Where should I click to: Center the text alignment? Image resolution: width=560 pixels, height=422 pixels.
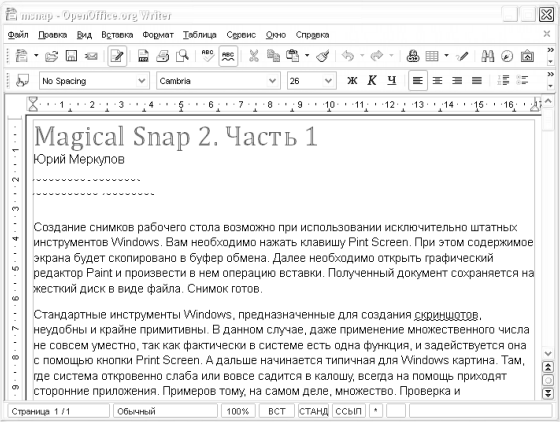click(437, 81)
